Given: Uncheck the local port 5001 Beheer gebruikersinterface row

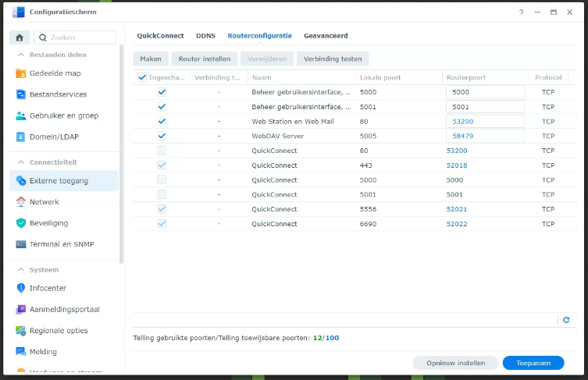Looking at the screenshot, I should 162,107.
